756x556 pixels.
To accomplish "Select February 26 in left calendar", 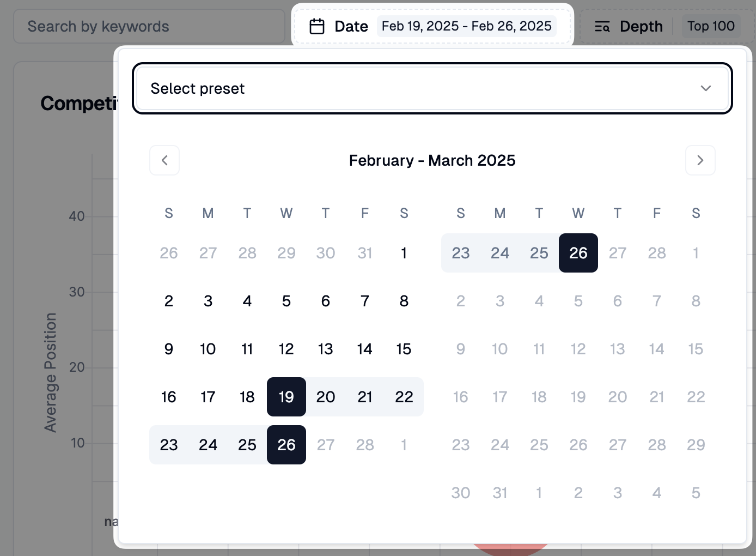I will click(286, 445).
